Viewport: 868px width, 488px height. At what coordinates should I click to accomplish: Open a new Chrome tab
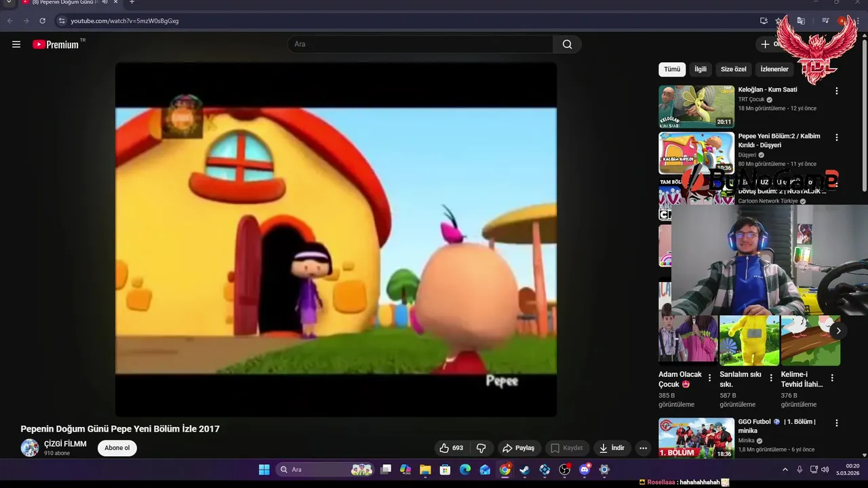[x=132, y=3]
